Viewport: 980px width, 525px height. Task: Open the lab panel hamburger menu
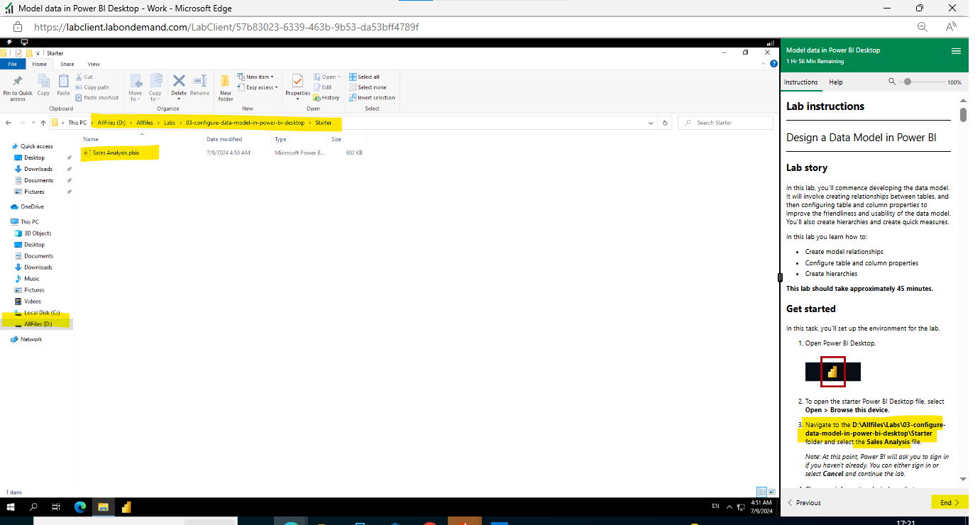956,51
